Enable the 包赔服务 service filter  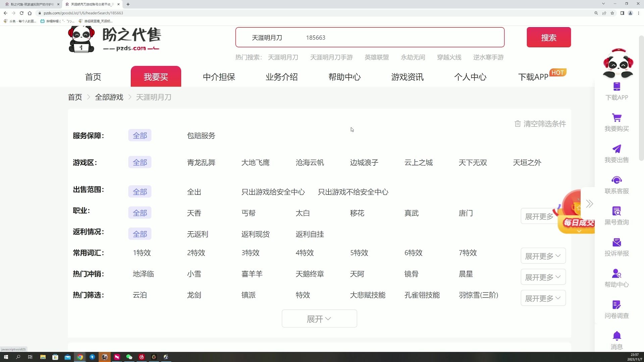(x=201, y=136)
